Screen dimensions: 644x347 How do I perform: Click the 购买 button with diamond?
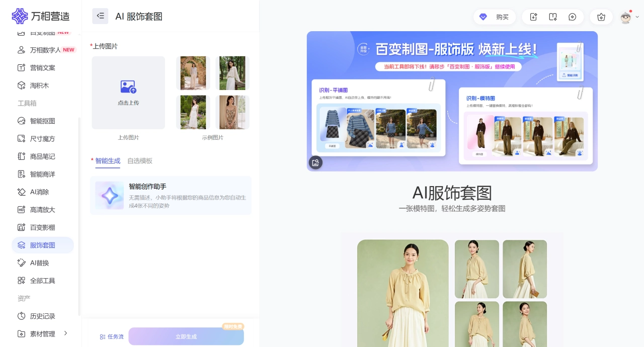point(495,17)
